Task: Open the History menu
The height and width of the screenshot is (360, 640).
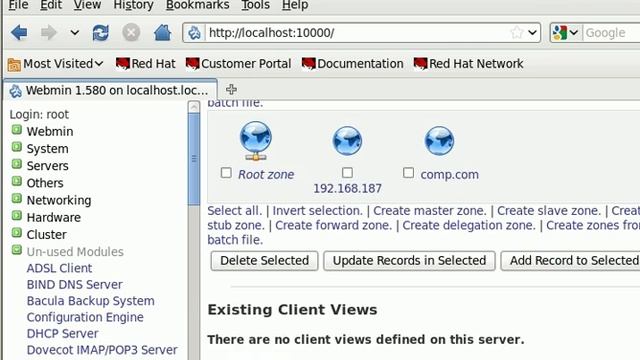Action: [x=133, y=5]
